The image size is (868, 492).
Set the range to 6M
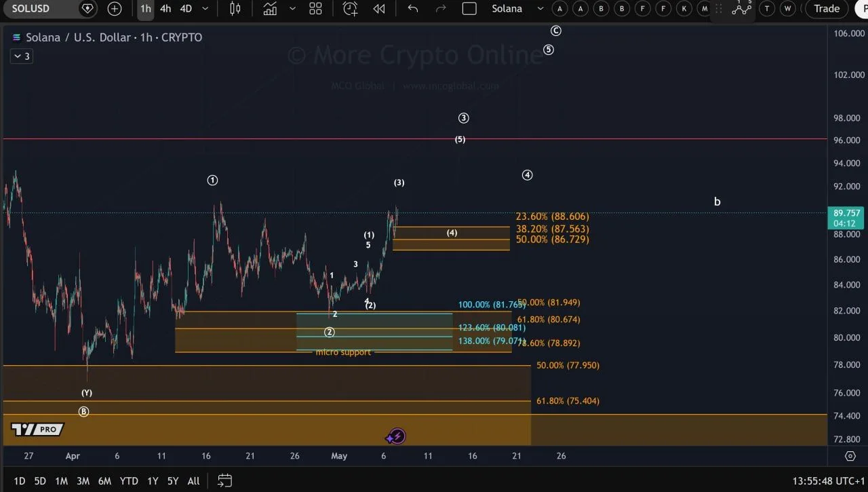point(104,481)
